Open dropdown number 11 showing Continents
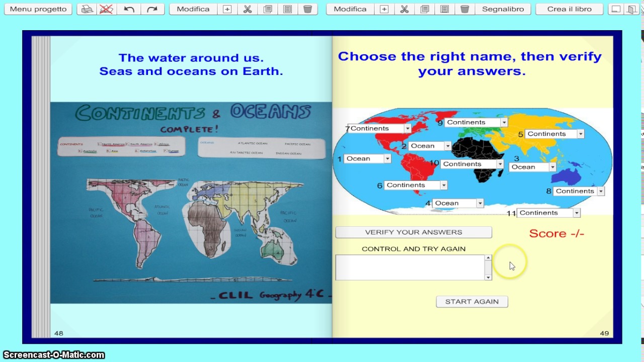 tap(548, 213)
